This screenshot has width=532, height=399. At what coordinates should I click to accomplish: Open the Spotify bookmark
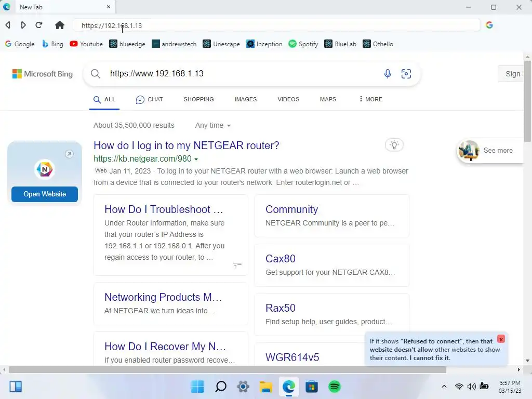pyautogui.click(x=303, y=44)
